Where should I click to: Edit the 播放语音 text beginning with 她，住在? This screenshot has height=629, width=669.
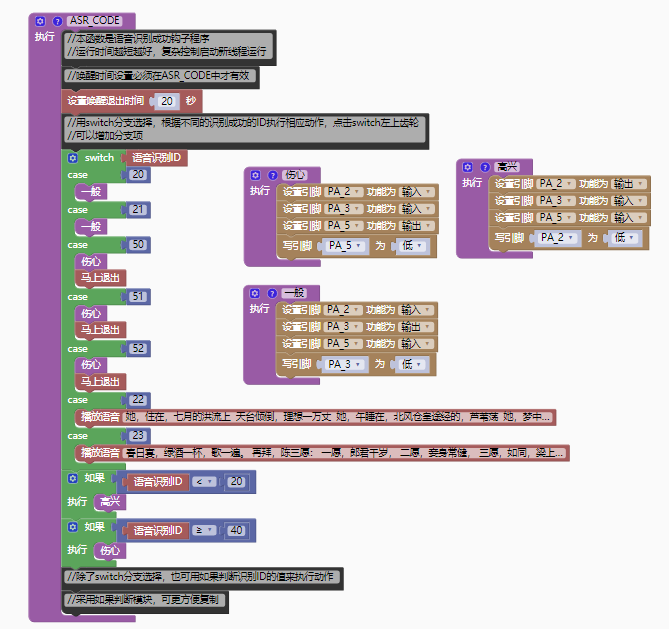(x=338, y=417)
